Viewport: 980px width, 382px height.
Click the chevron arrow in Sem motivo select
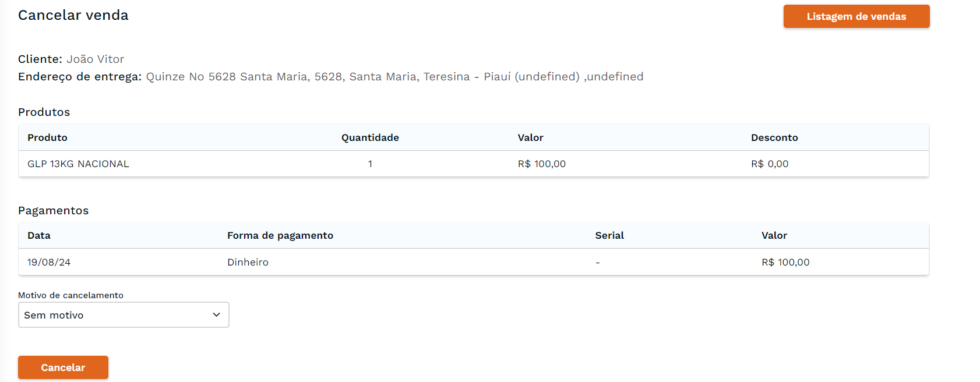tap(216, 315)
